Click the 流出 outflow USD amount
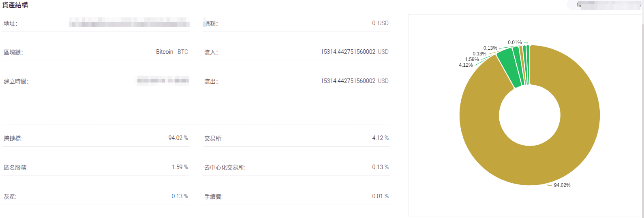This screenshot has height=218, width=644. (354, 81)
